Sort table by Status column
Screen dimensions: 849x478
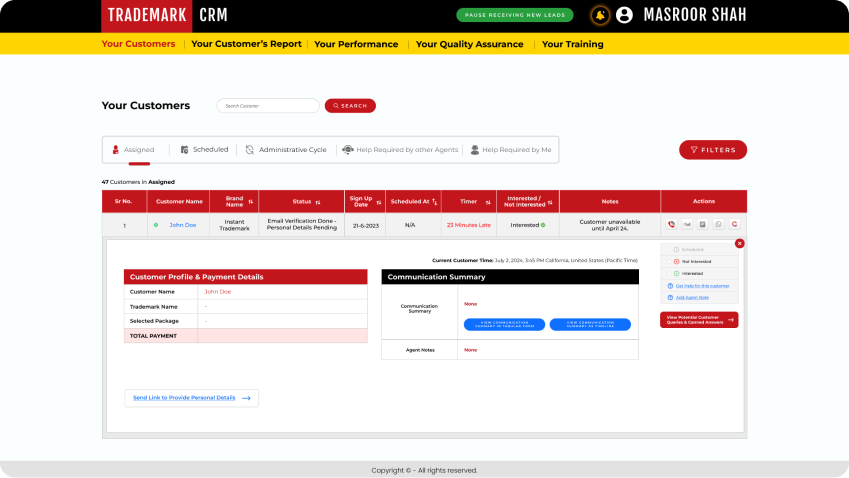317,202
